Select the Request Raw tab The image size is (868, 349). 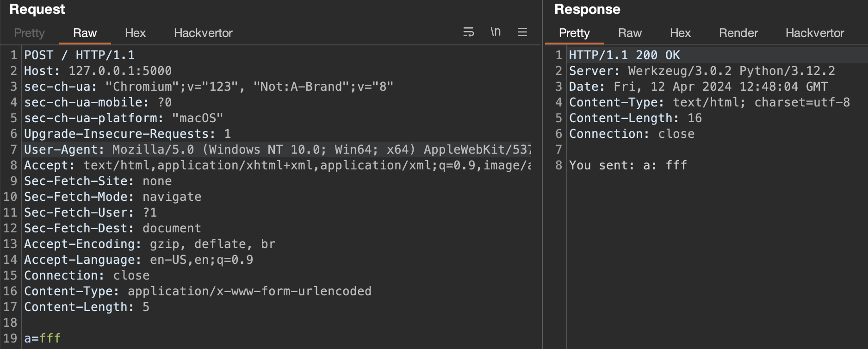pos(85,33)
